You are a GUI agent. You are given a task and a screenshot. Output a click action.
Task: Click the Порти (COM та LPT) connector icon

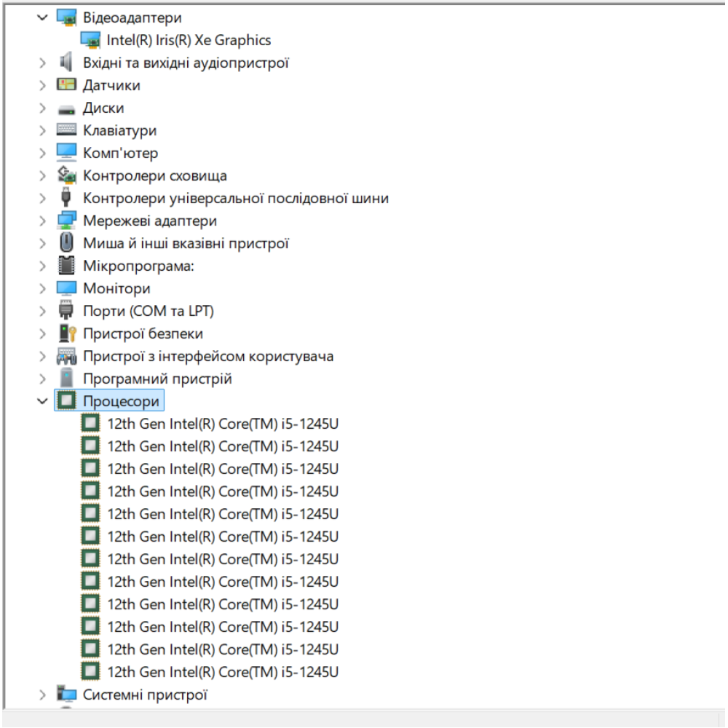[66, 310]
